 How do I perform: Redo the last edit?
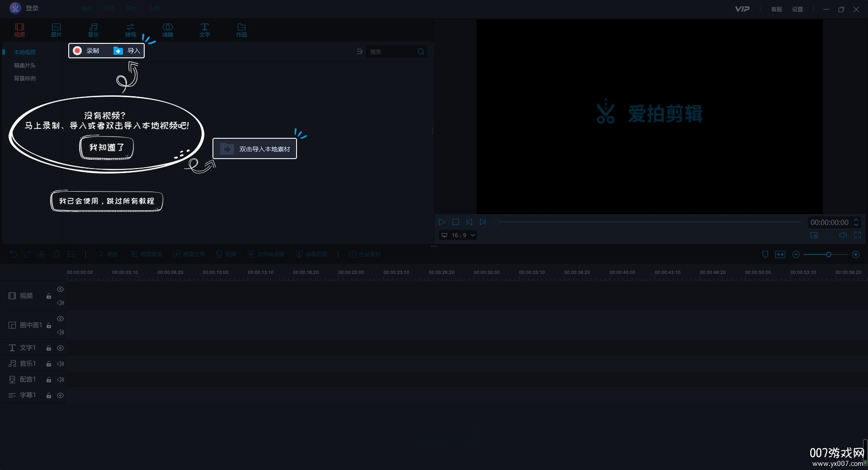coord(28,254)
